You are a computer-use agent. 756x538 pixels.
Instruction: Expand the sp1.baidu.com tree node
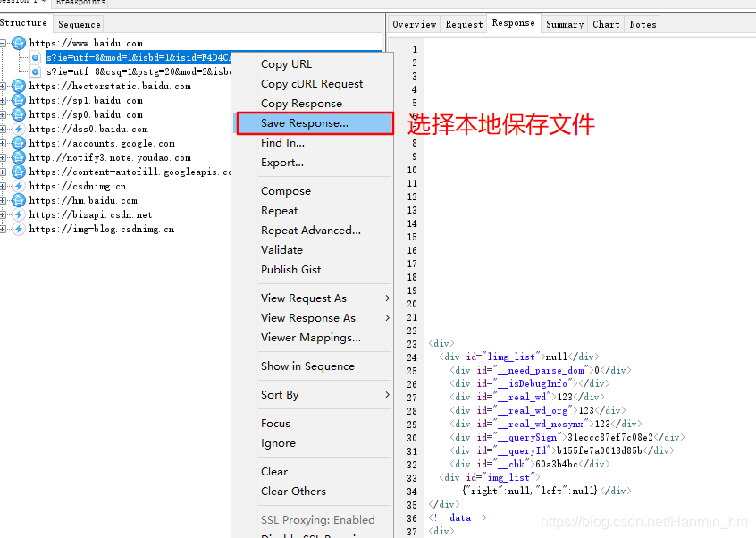coord(3,101)
